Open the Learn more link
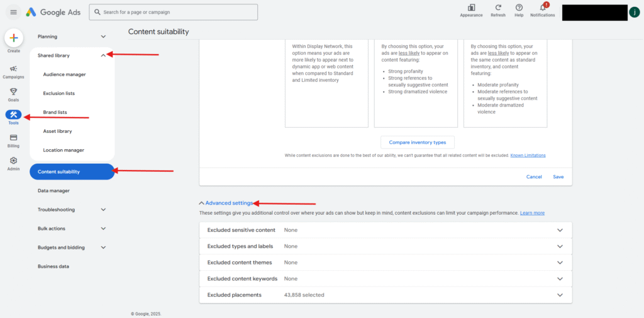644x318 pixels. (532, 213)
